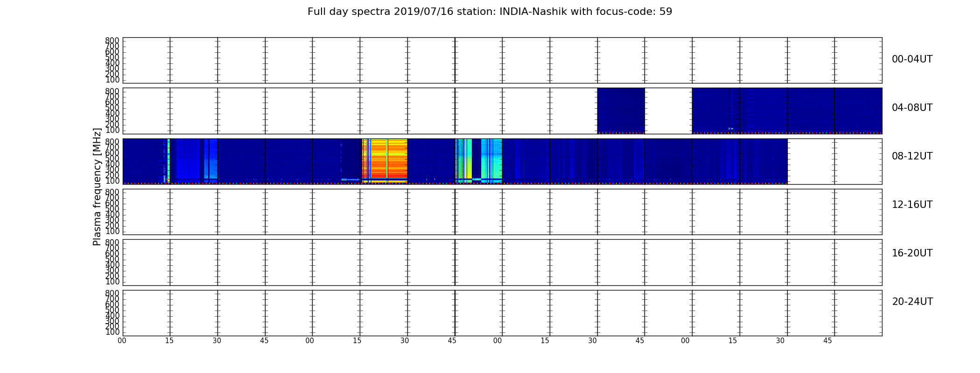Click the 04-08UT panel label
The width and height of the screenshot is (980, 373).
(x=912, y=108)
